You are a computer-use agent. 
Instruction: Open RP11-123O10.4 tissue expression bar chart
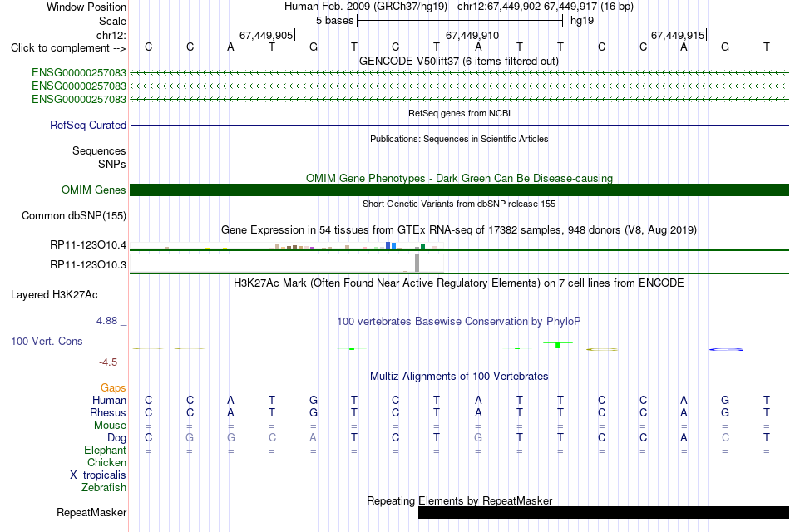(x=287, y=246)
